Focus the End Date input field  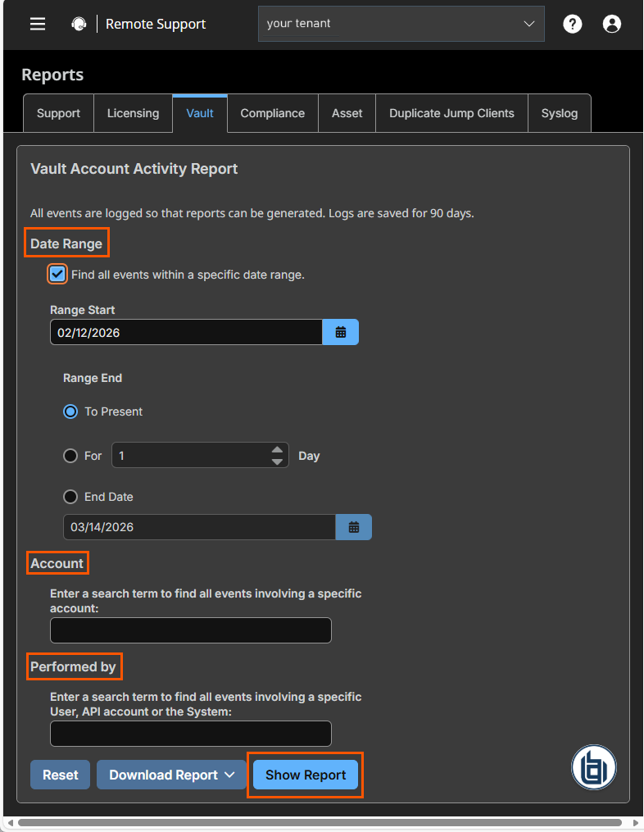199,527
